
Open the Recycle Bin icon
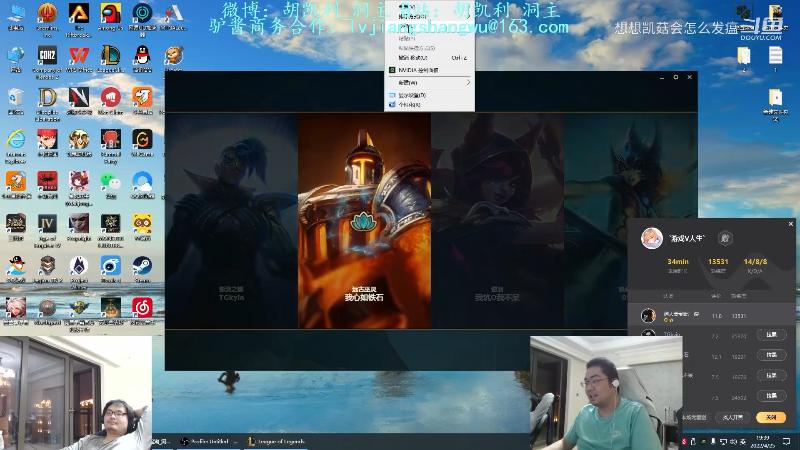[16, 102]
